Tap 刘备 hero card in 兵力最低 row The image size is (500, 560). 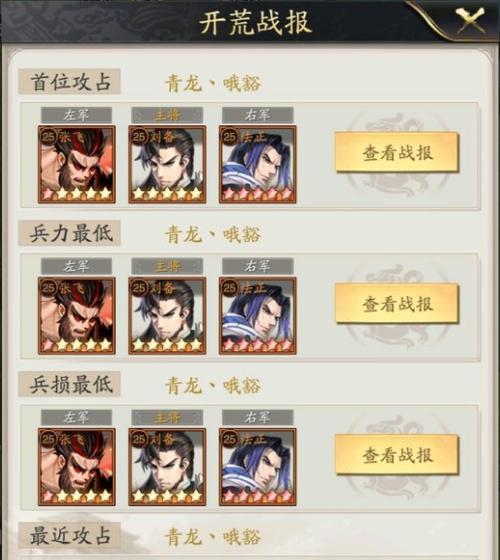pos(167,316)
